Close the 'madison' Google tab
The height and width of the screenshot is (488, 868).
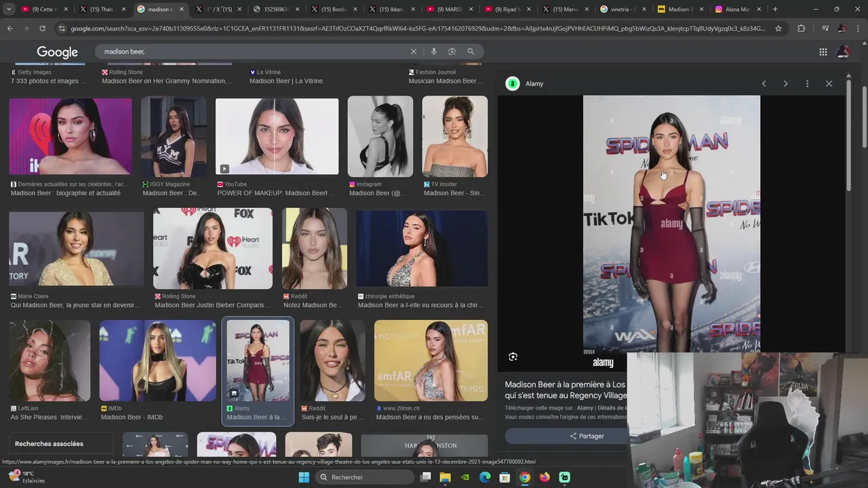point(182,9)
